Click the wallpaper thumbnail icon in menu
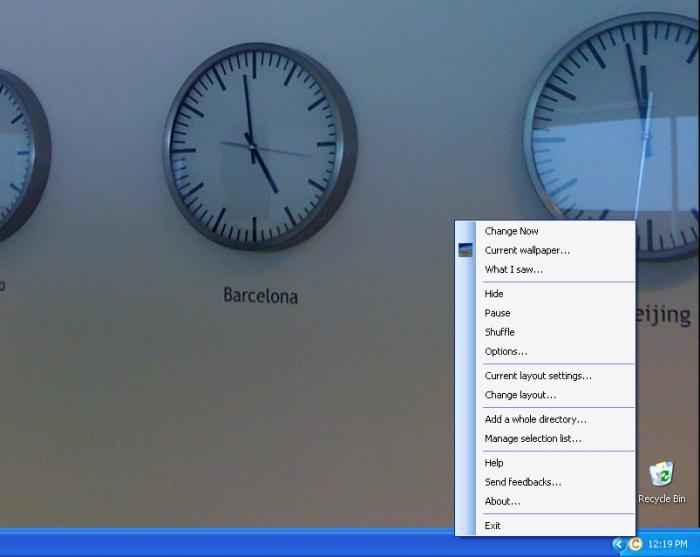 pyautogui.click(x=465, y=250)
